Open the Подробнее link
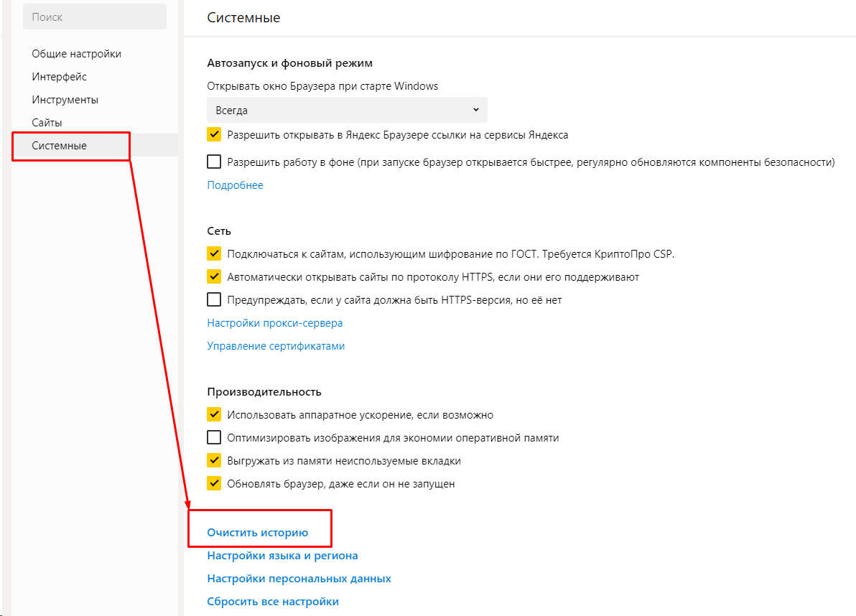Viewport: 856px width, 616px height. tap(235, 185)
